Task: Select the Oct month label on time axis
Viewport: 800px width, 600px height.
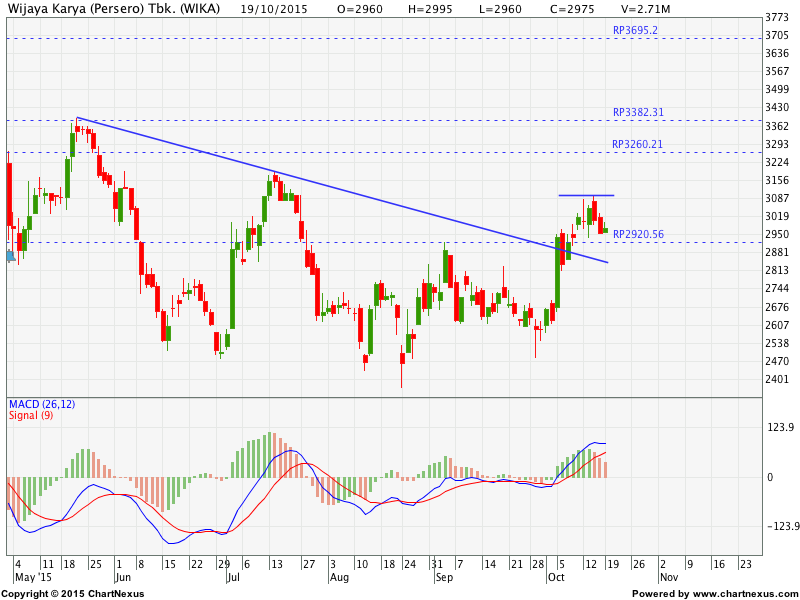Action: (x=555, y=577)
